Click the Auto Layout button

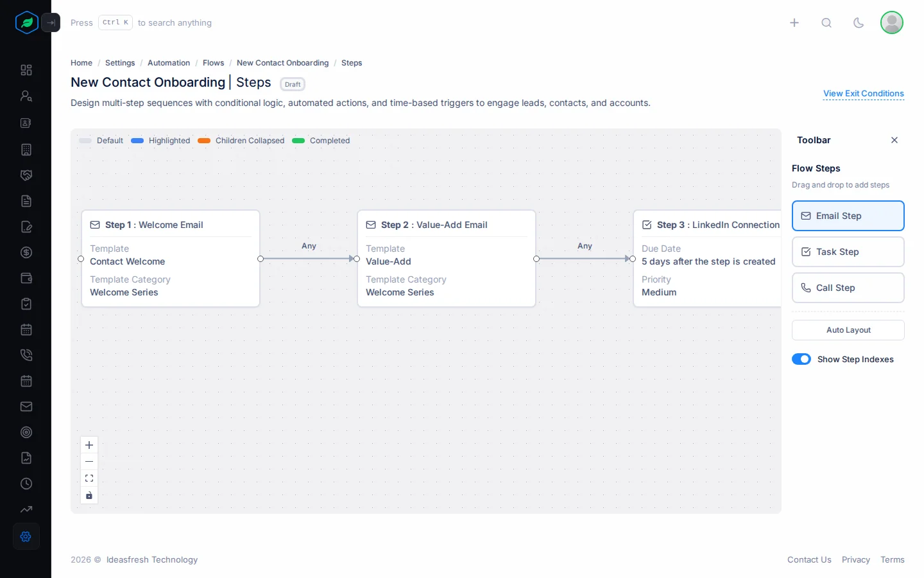coord(848,330)
